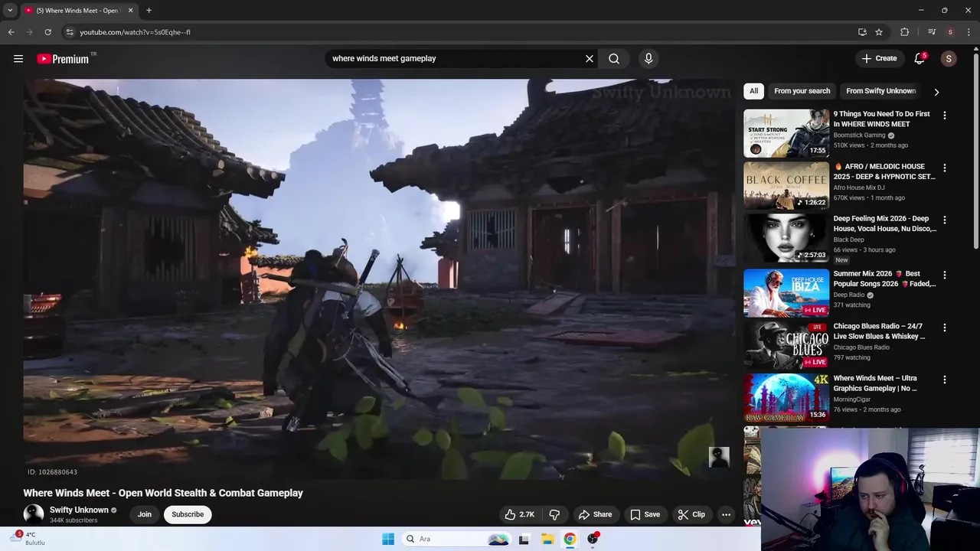Click the page vertical scrollbar
Viewport: 980px width, 551px height.
(975, 149)
